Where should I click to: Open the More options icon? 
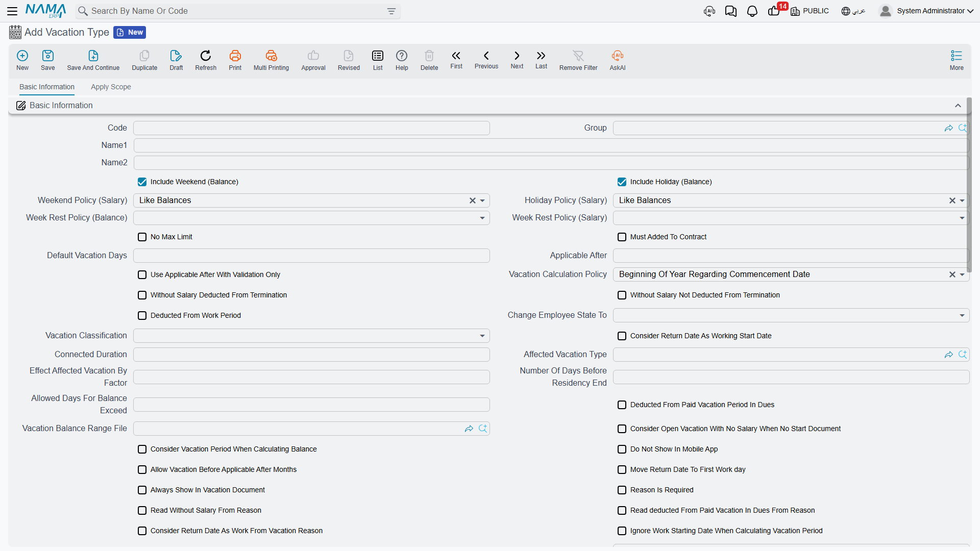pyautogui.click(x=956, y=56)
